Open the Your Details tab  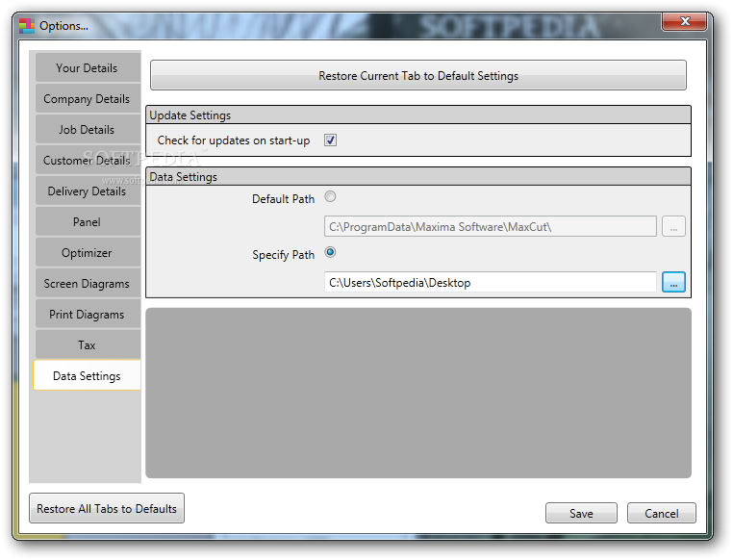point(88,67)
